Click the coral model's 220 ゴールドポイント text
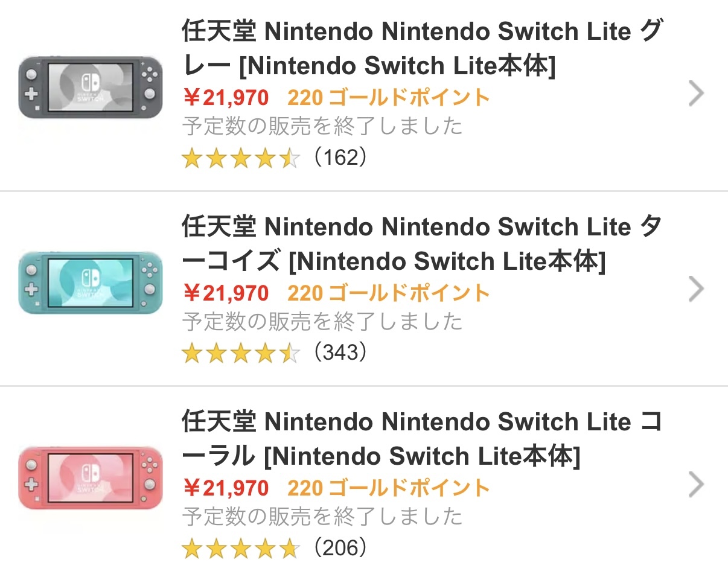The height and width of the screenshot is (577, 728). coord(388,488)
